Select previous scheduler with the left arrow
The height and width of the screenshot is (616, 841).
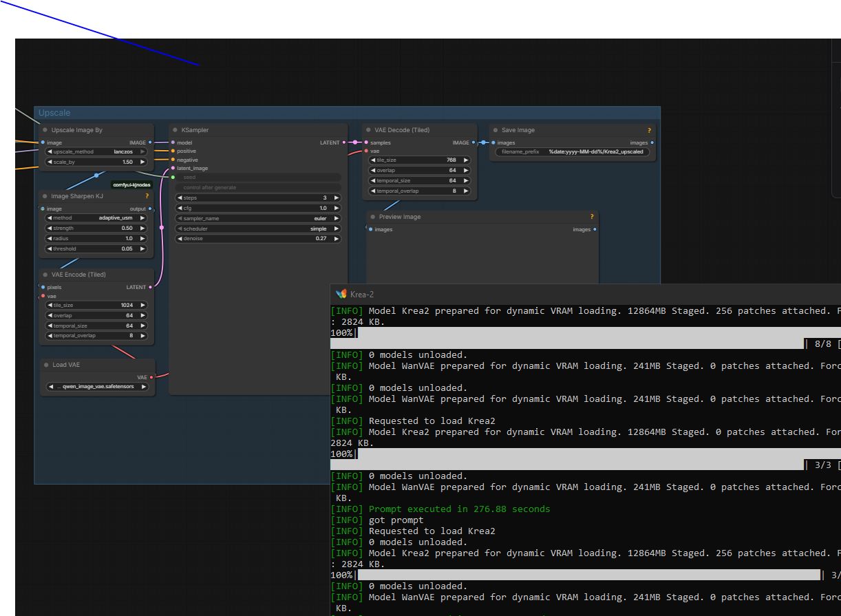(180, 229)
